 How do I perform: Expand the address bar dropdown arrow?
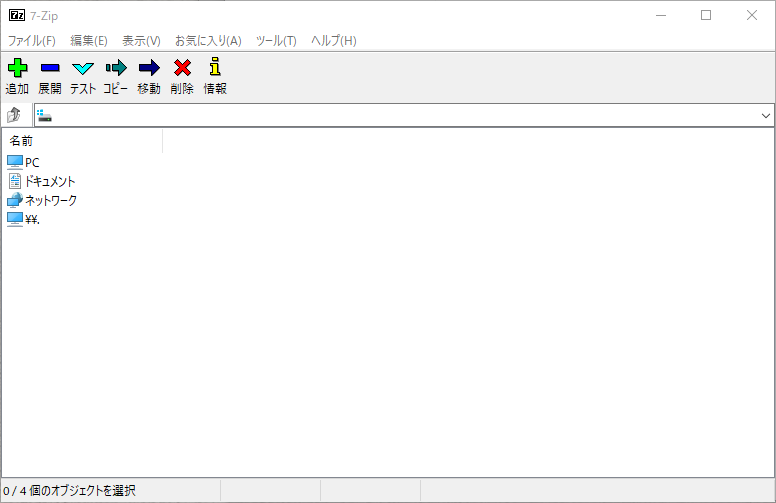[766, 116]
